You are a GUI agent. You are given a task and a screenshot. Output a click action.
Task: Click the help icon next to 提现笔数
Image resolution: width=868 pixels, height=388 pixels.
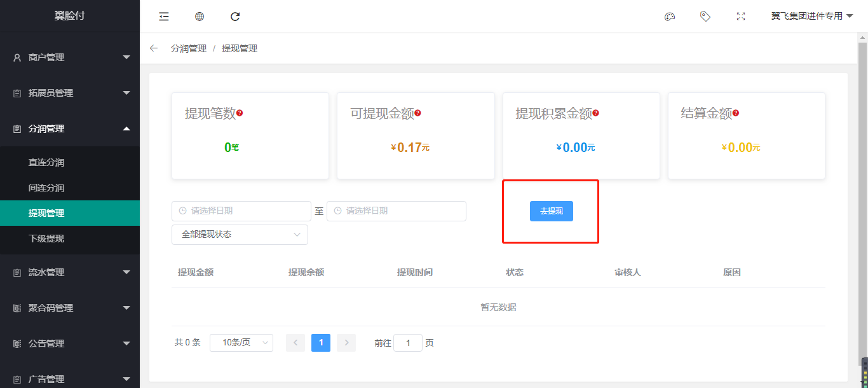[240, 113]
